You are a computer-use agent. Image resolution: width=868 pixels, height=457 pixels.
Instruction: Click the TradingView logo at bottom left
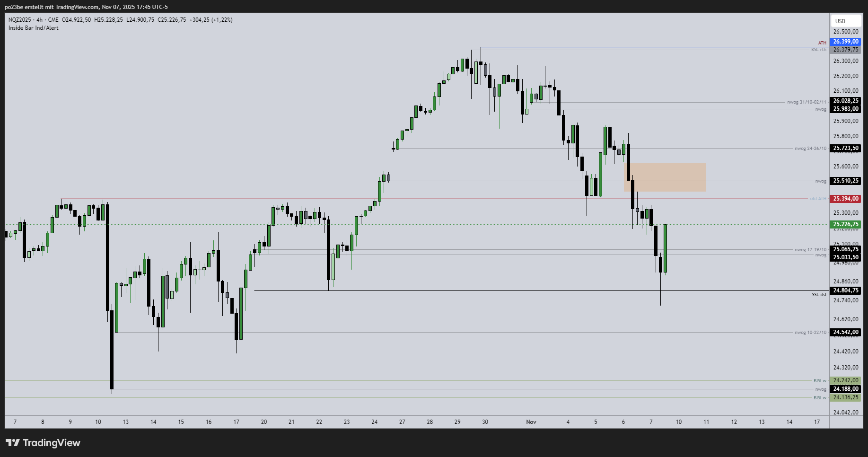(43, 443)
